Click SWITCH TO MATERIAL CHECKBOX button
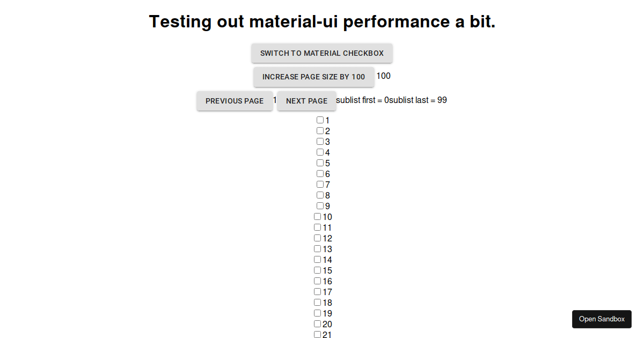This screenshot has height=338, width=644. click(x=321, y=53)
